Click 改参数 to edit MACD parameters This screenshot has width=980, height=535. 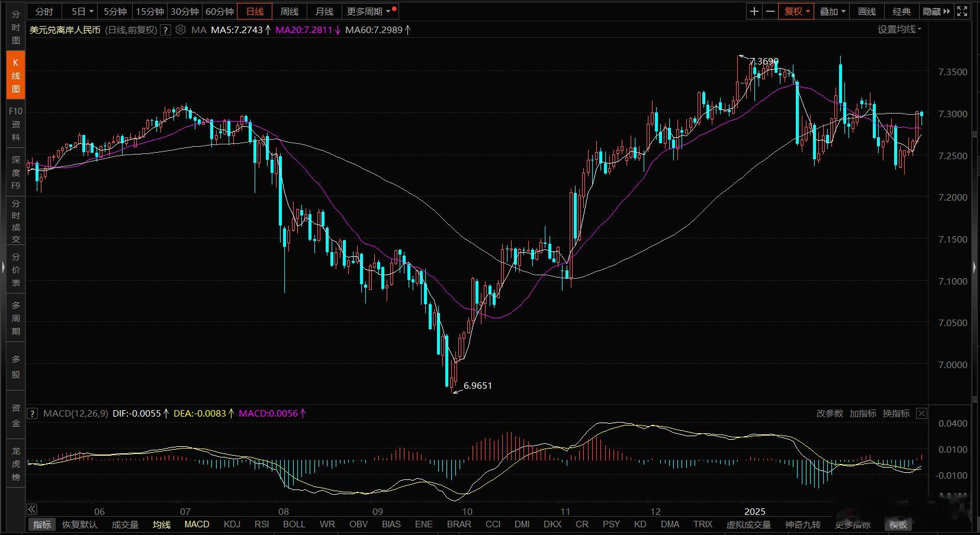(x=830, y=414)
